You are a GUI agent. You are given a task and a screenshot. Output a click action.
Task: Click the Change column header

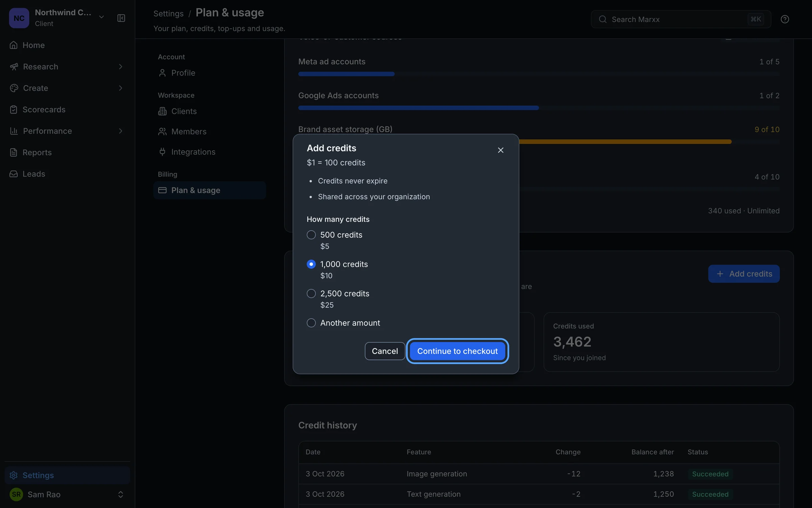coord(568,452)
